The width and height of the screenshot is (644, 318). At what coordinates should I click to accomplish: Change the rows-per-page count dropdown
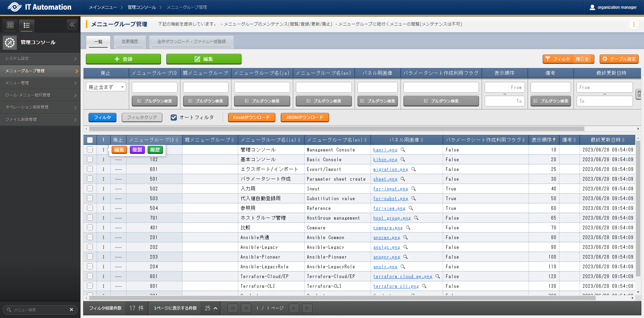[x=211, y=308]
